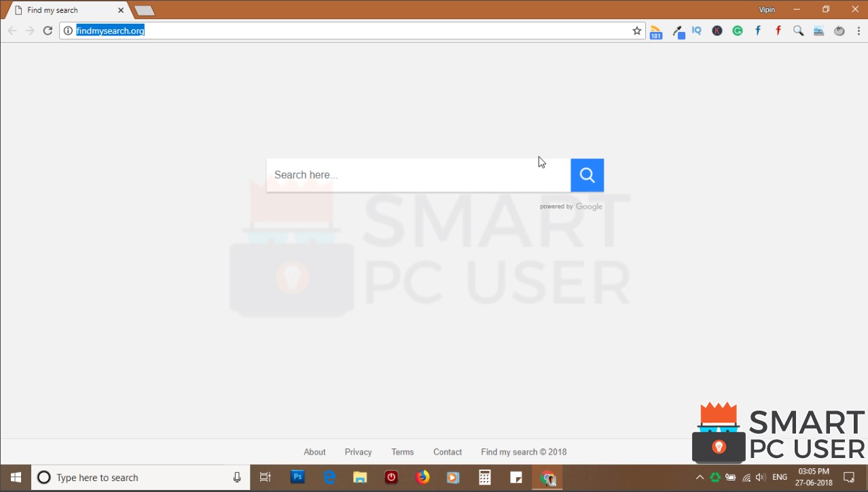The image size is (868, 492).
Task: Open the Wi-Fi network tray icon
Action: 746,478
